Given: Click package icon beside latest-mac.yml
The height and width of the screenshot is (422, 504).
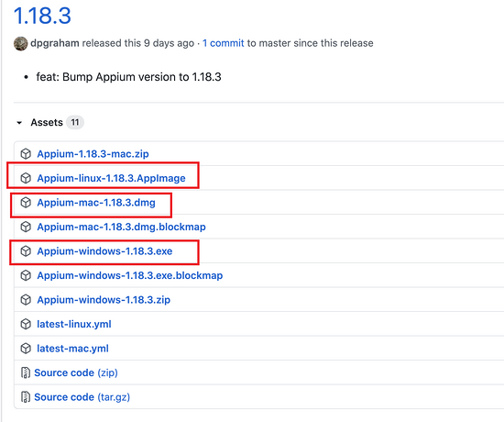Looking at the screenshot, I should pos(26,349).
